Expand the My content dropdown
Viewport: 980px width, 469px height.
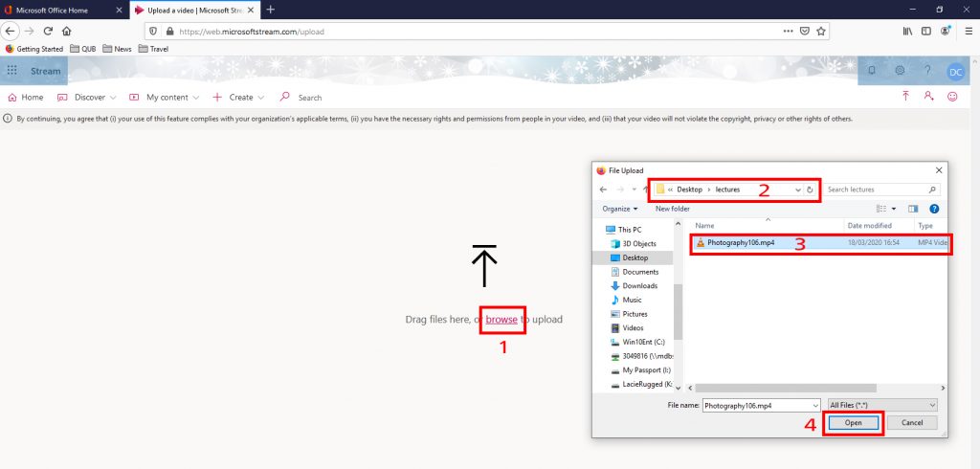[x=166, y=98]
